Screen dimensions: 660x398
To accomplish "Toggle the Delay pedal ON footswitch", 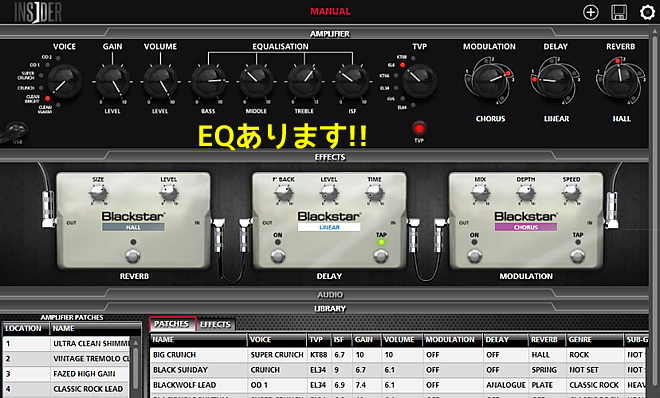I will [278, 255].
